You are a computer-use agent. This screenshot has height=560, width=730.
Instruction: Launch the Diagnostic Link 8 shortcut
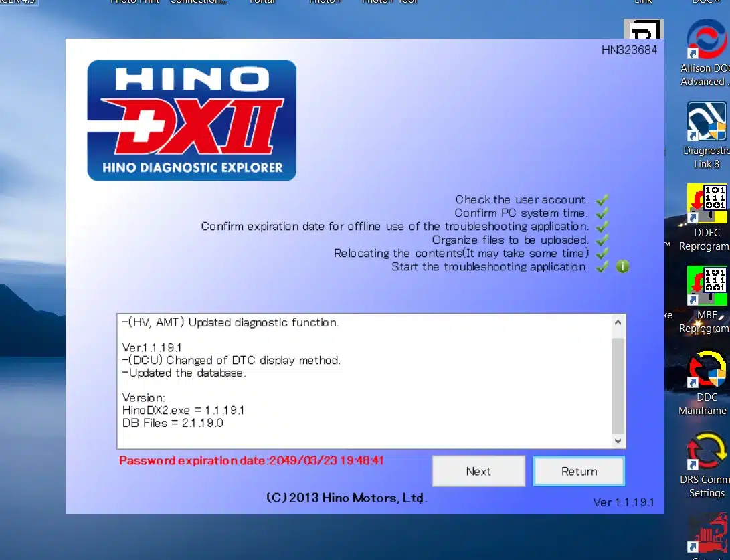point(707,122)
